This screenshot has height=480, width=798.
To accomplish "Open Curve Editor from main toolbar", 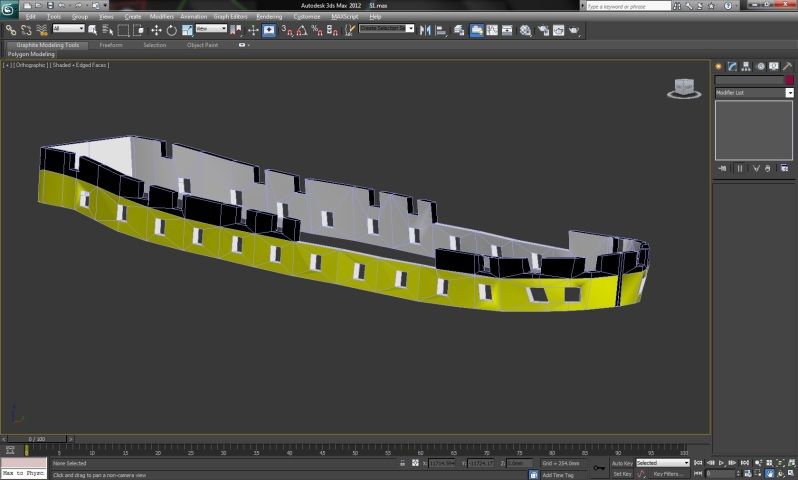I will click(492, 31).
